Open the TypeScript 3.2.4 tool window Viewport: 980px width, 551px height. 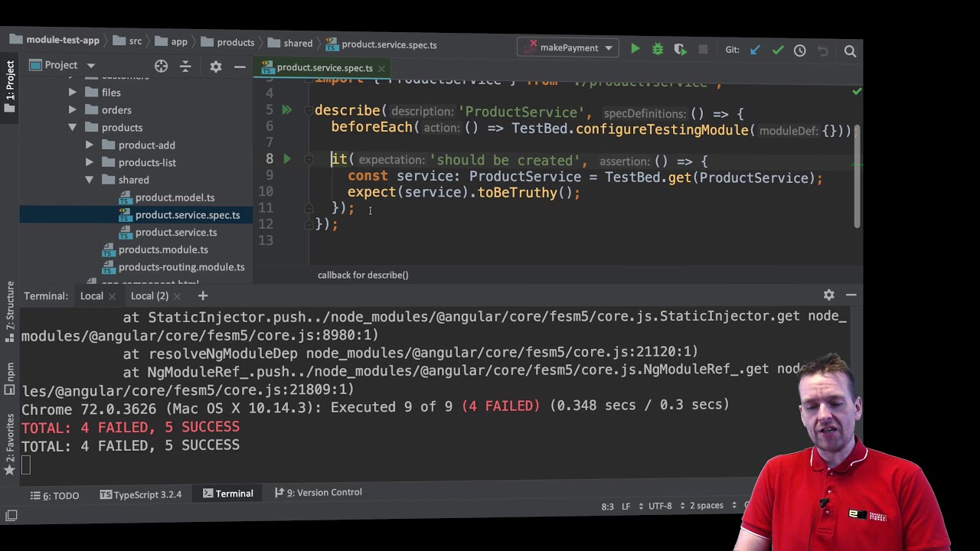click(141, 494)
